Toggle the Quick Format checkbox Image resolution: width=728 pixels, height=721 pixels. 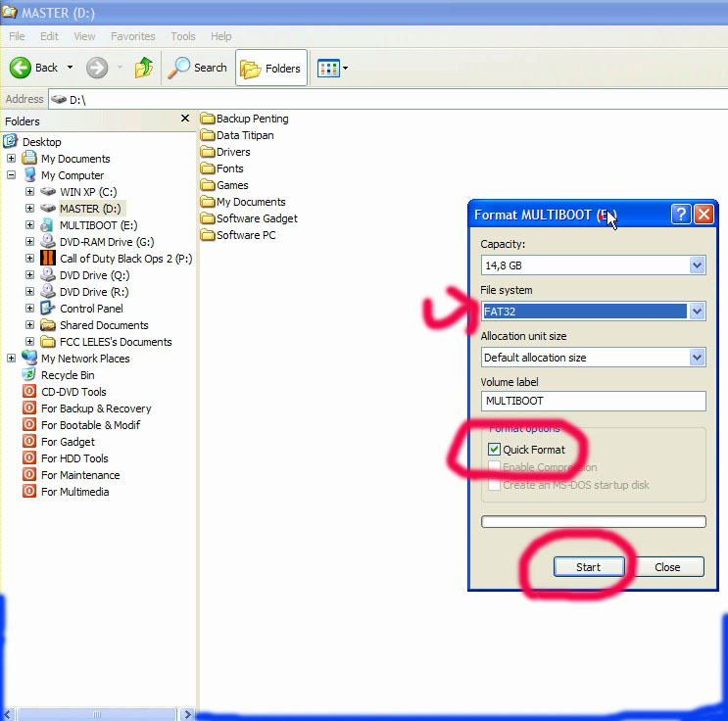click(494, 450)
